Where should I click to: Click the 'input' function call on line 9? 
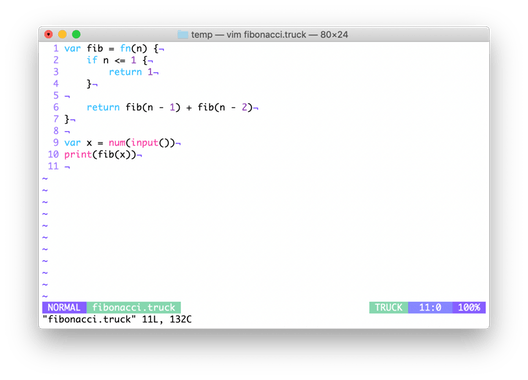(145, 143)
